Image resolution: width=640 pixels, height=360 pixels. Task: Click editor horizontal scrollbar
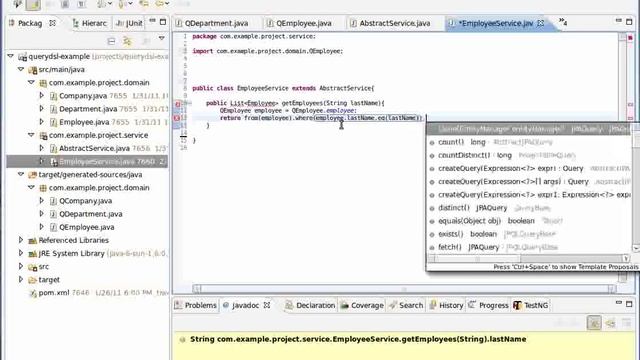click(404, 289)
